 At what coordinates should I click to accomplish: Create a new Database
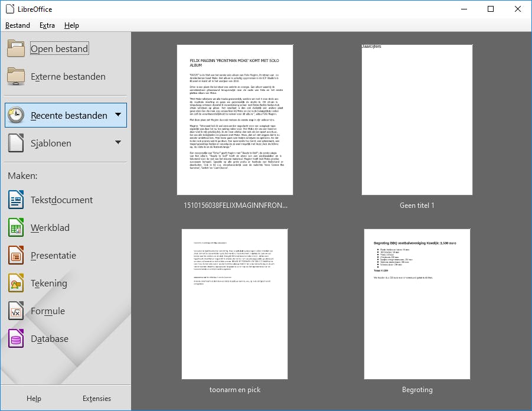(x=50, y=339)
